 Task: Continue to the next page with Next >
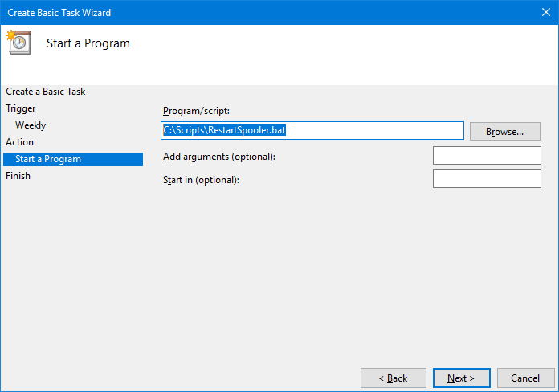[461, 378]
